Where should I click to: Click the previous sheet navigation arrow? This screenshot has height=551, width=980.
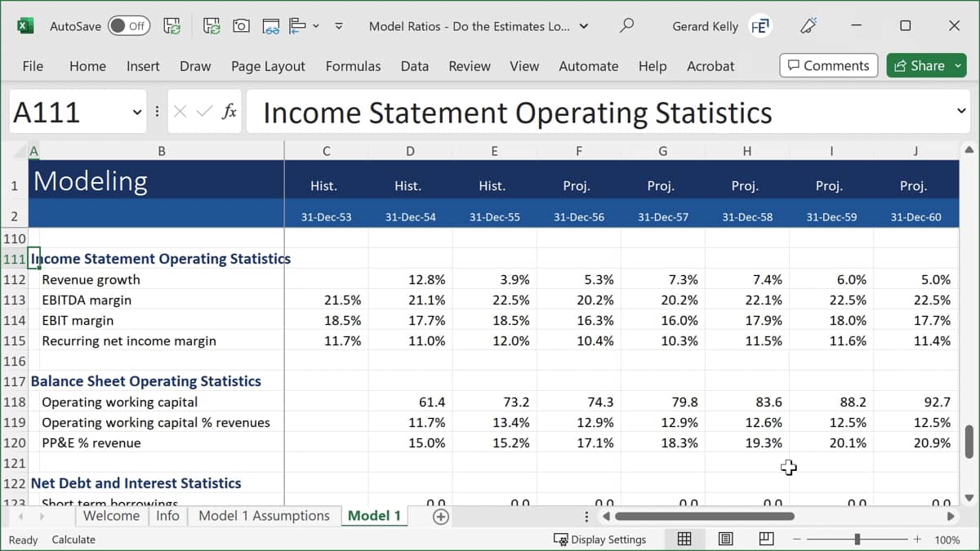(20, 517)
